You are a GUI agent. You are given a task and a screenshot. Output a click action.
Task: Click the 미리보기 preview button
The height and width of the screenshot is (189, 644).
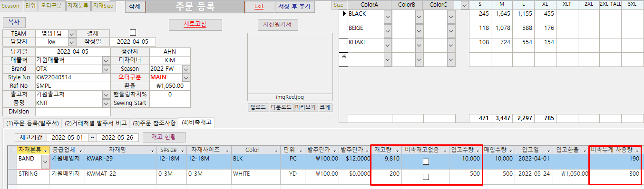(x=306, y=107)
